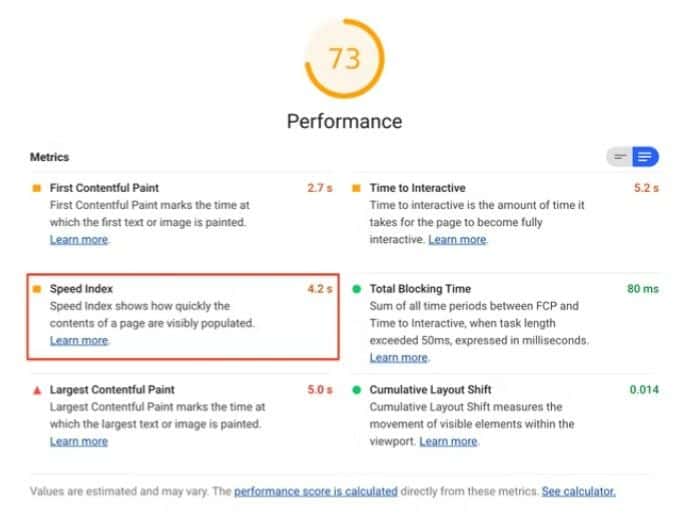Open Learn more under Largest Contentful Paint

click(79, 442)
